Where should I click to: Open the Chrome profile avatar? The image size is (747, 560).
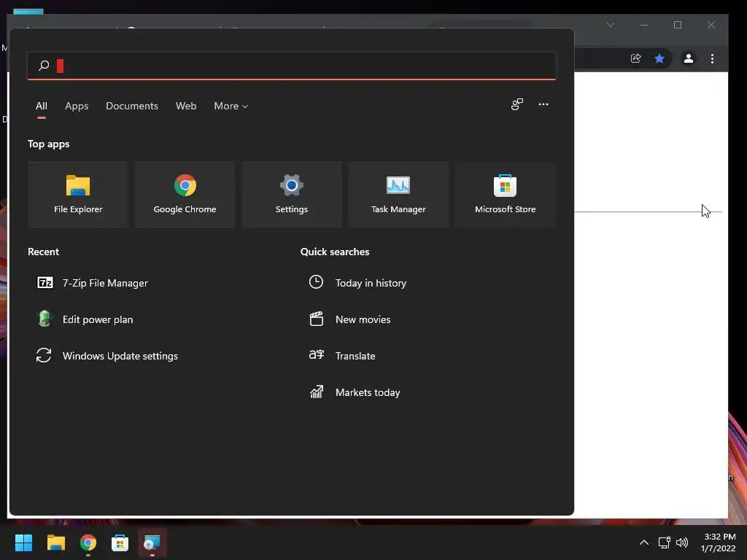[689, 58]
